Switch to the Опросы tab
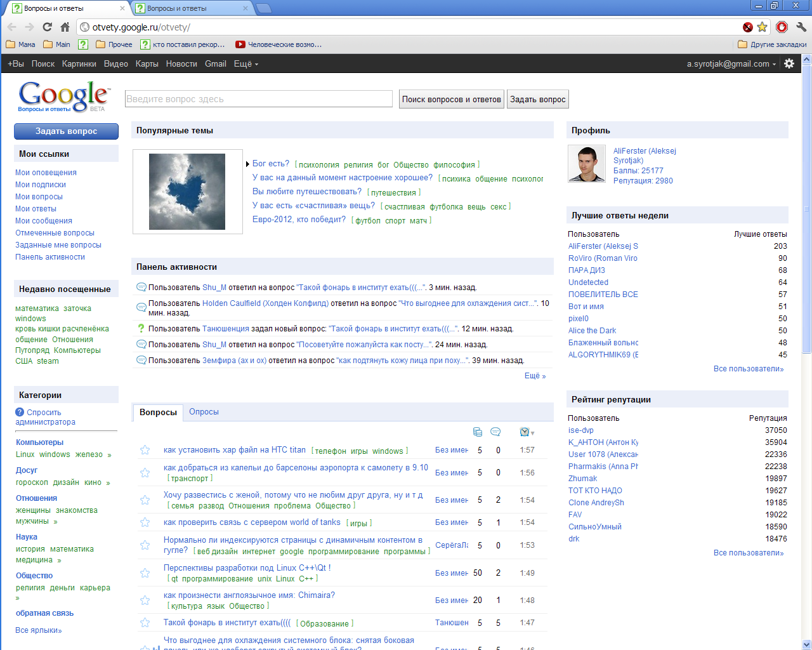 (x=204, y=412)
